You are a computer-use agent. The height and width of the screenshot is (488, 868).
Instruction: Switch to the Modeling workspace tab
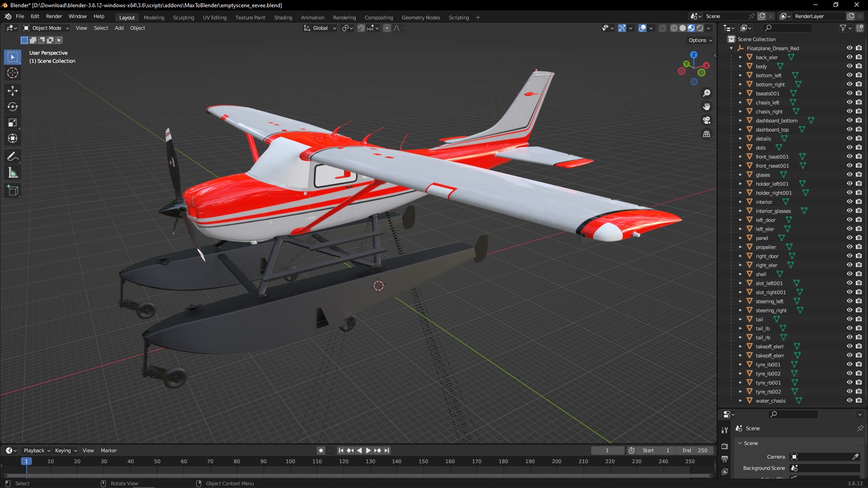tap(154, 18)
